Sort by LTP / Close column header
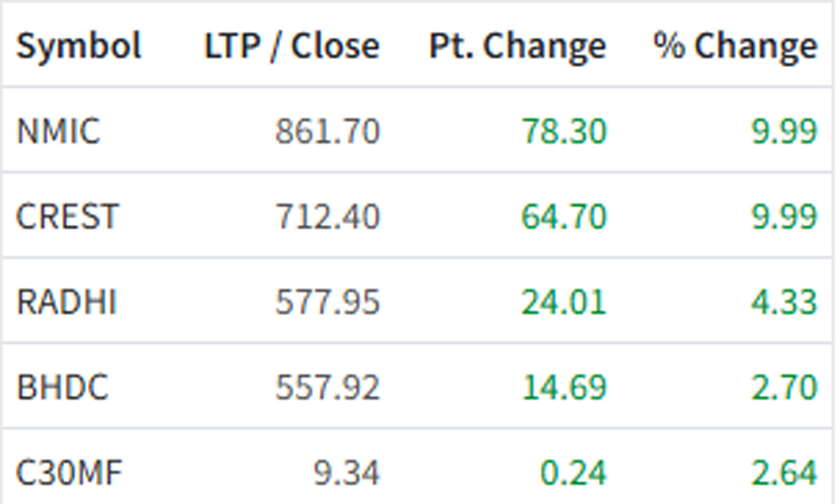840x504 pixels. [292, 46]
